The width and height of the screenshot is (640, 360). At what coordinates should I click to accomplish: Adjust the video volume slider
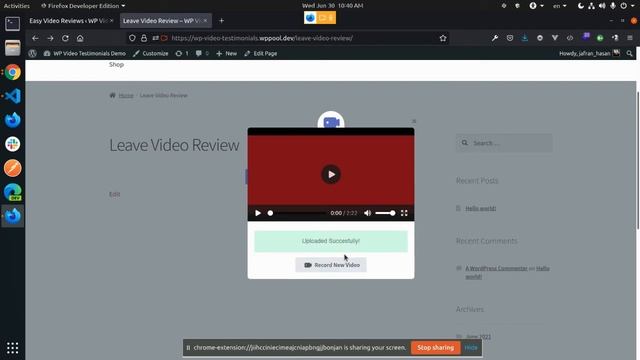(x=385, y=213)
